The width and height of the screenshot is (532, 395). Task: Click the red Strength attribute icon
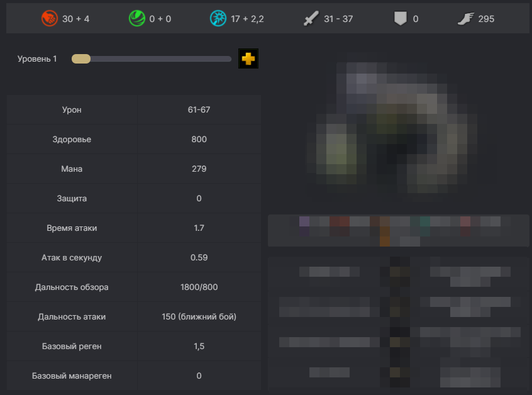click(49, 19)
